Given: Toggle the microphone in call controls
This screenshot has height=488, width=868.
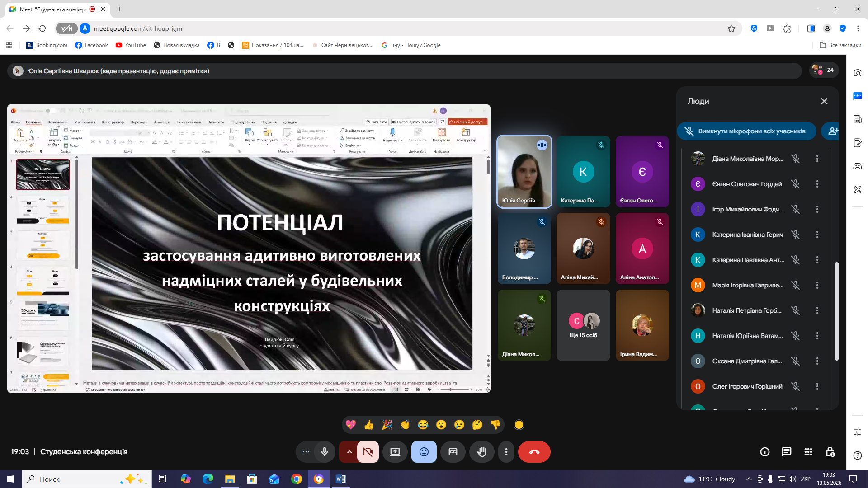Looking at the screenshot, I should coord(325,452).
